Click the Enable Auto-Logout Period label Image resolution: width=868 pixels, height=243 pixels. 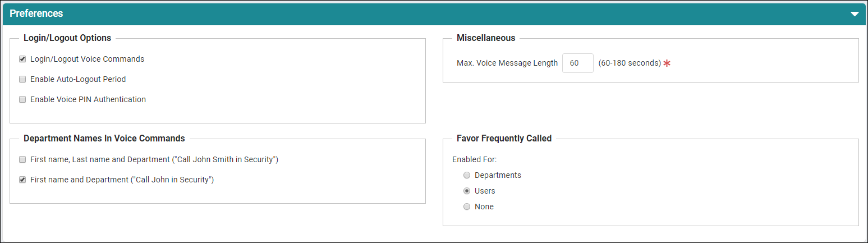[x=78, y=79]
